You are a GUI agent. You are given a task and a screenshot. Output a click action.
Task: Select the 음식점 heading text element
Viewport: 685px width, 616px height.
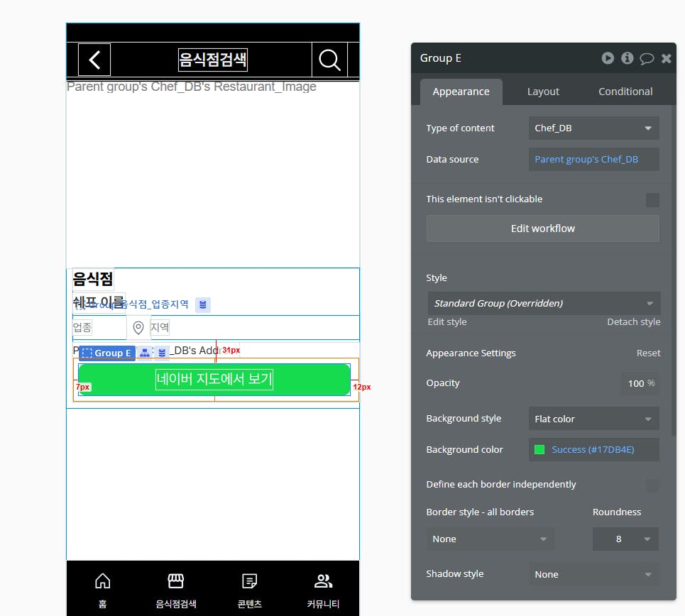click(x=93, y=279)
